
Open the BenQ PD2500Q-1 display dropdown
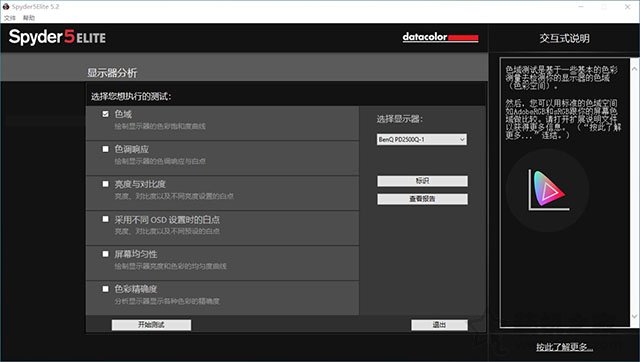pos(422,140)
